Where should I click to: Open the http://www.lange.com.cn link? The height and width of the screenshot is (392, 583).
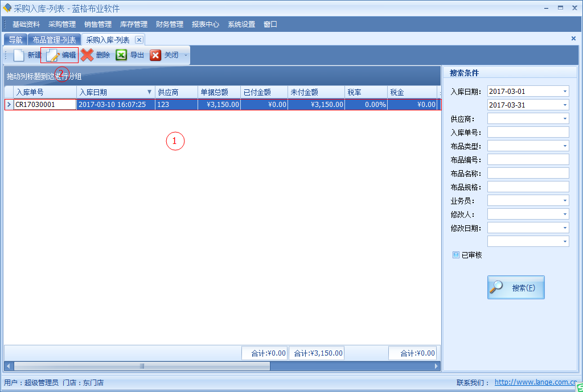535,382
